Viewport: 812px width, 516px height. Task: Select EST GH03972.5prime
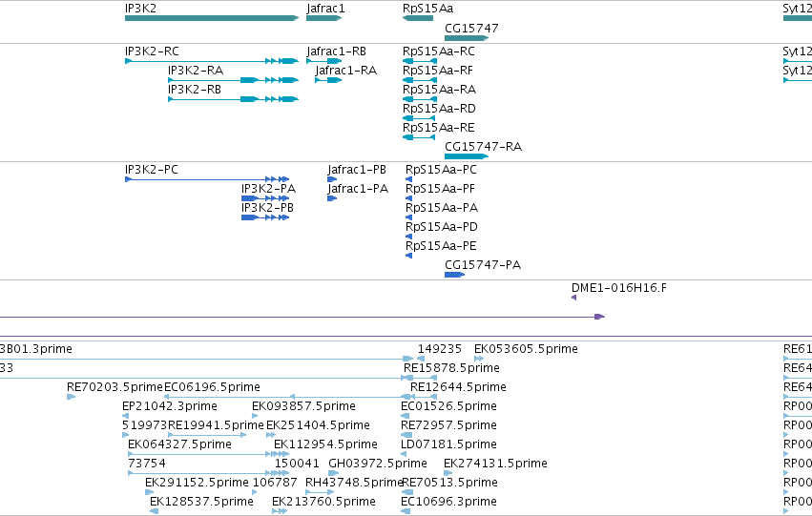pos(334,473)
